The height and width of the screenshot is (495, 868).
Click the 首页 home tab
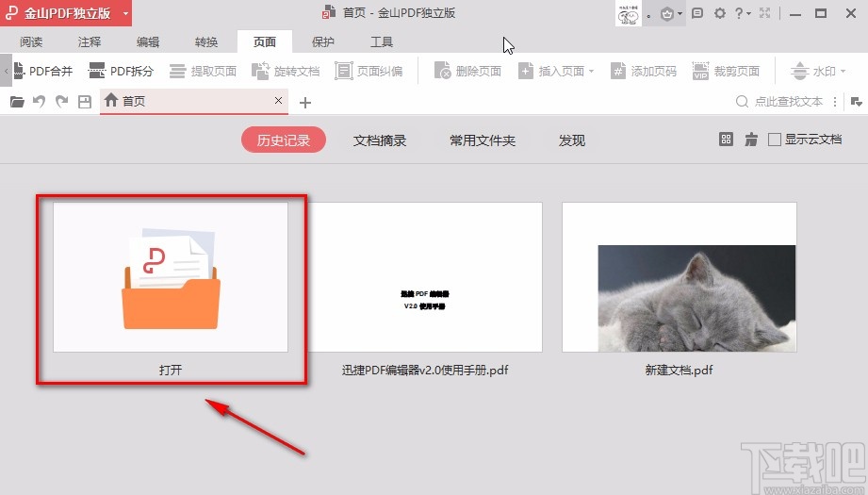194,101
